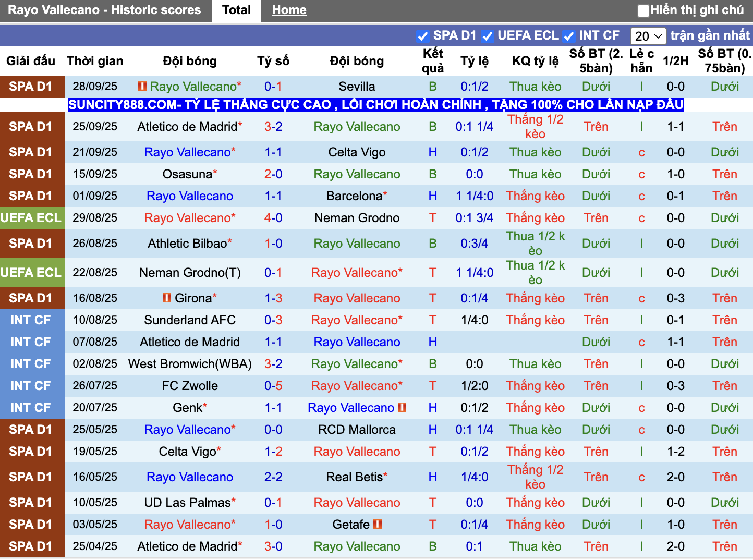Click Atletico de Madrid on 07/08/25 row
Viewport: 753px width, 560px height.
(x=190, y=342)
